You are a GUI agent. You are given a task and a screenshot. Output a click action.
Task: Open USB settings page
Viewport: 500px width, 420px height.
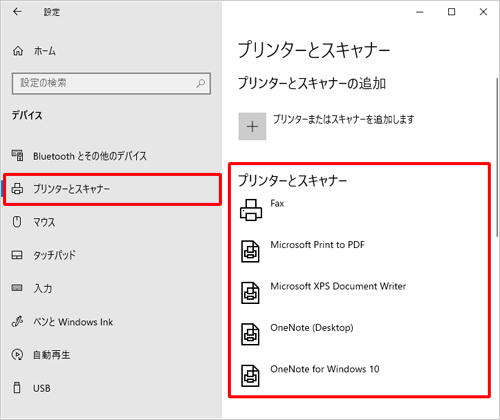[x=42, y=388]
